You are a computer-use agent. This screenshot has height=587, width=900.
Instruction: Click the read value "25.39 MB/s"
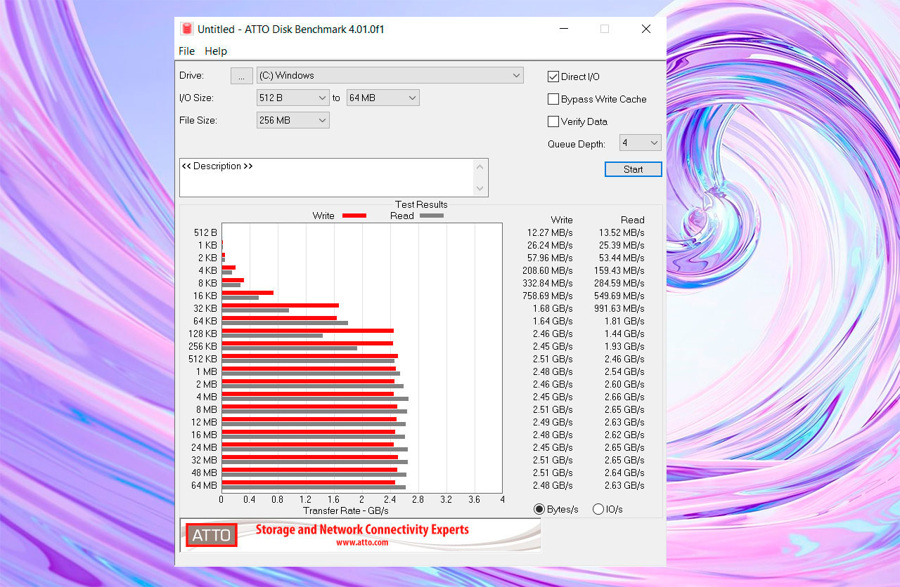coord(622,246)
